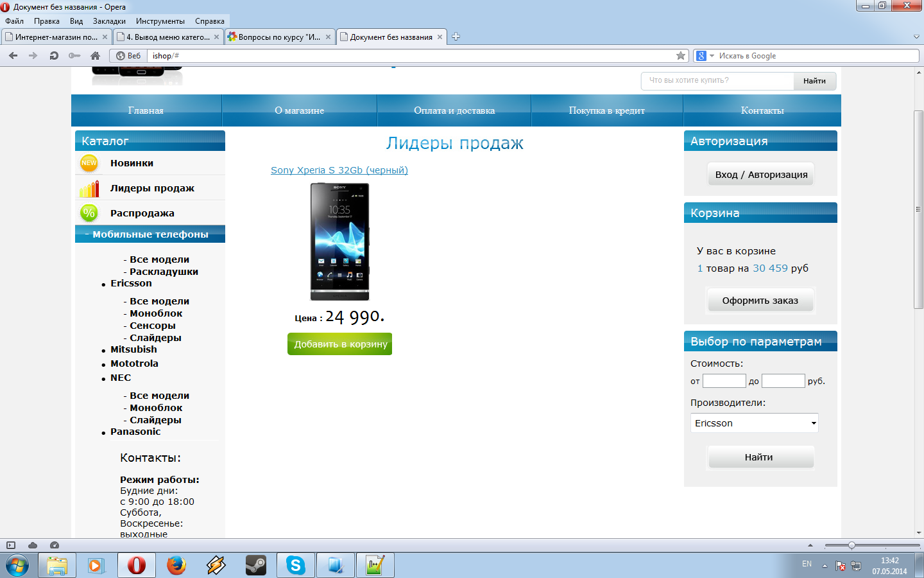Open the Правка menu
The width and height of the screenshot is (924, 578).
pos(47,21)
